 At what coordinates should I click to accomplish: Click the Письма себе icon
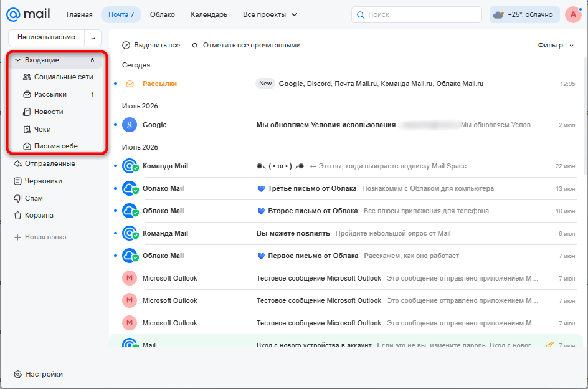[x=27, y=146]
